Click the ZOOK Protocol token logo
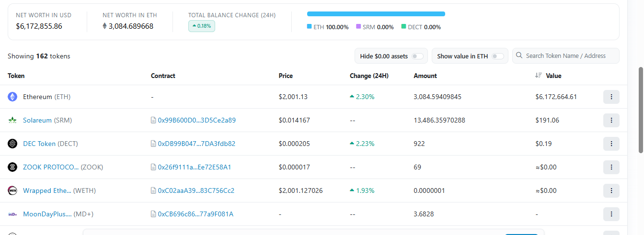The image size is (644, 235). coord(12,167)
